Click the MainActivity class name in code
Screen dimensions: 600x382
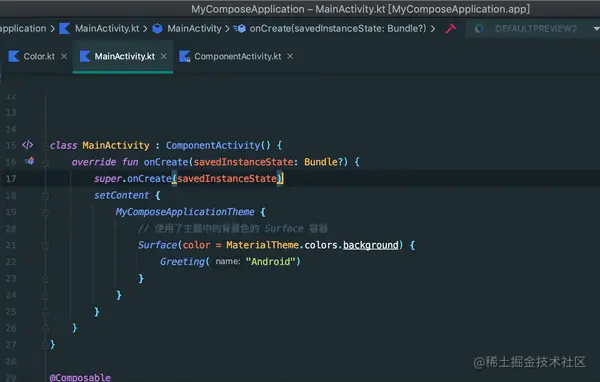(x=116, y=145)
